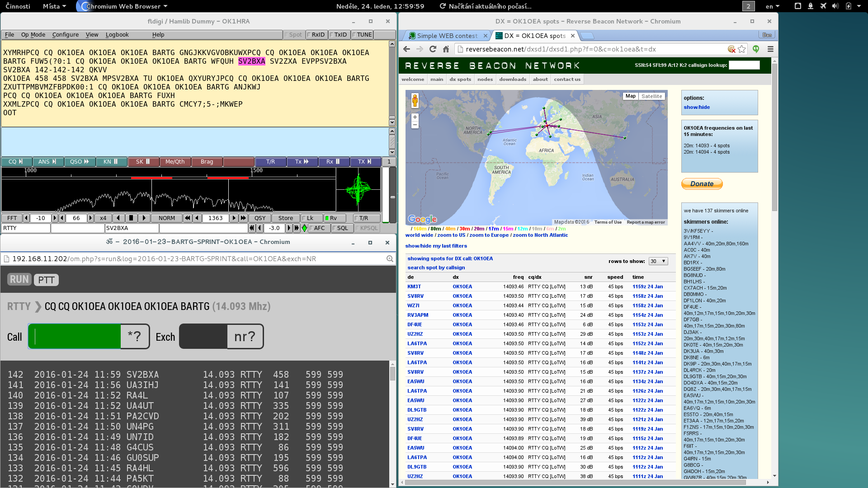Click the zoom to Europe link

[x=489, y=235]
